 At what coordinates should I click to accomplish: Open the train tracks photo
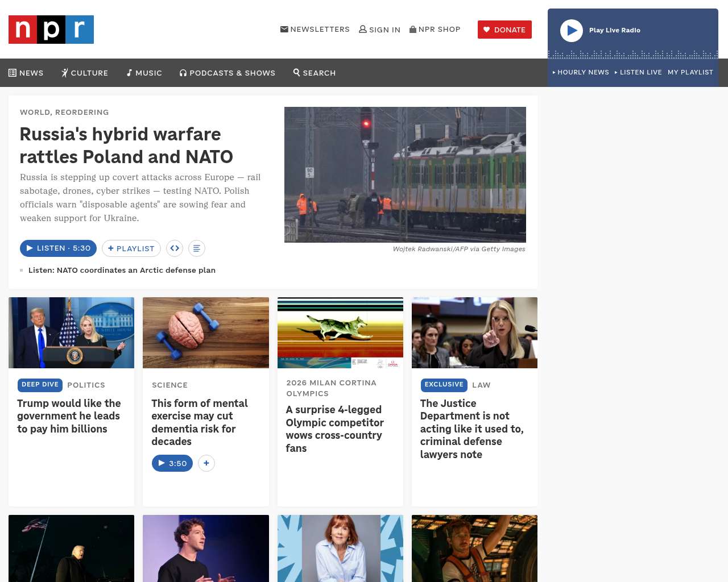click(405, 174)
